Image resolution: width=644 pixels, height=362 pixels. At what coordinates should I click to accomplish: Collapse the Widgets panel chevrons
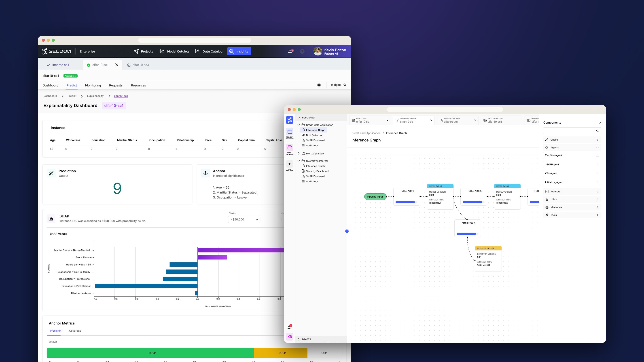click(x=345, y=85)
